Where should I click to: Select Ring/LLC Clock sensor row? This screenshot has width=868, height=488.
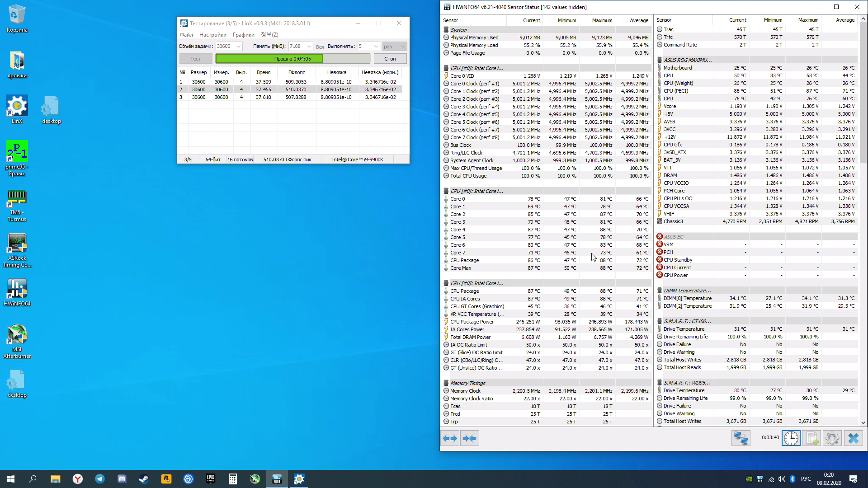[x=547, y=153]
